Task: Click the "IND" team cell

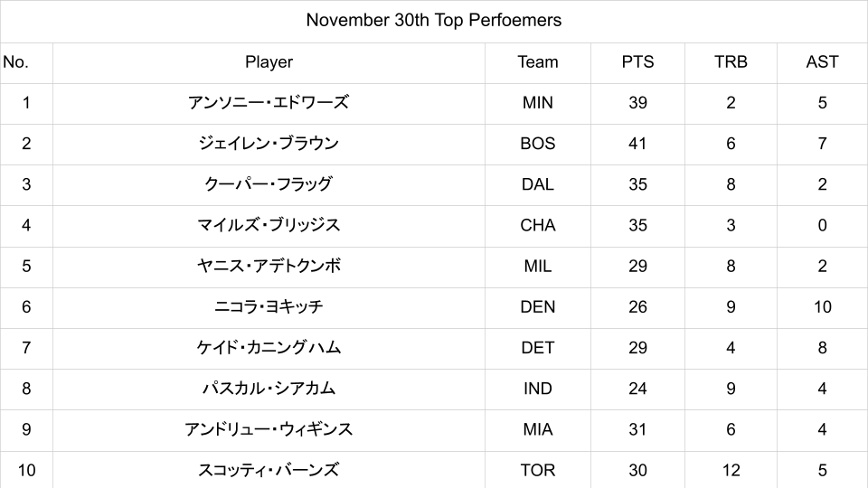Action: point(537,389)
